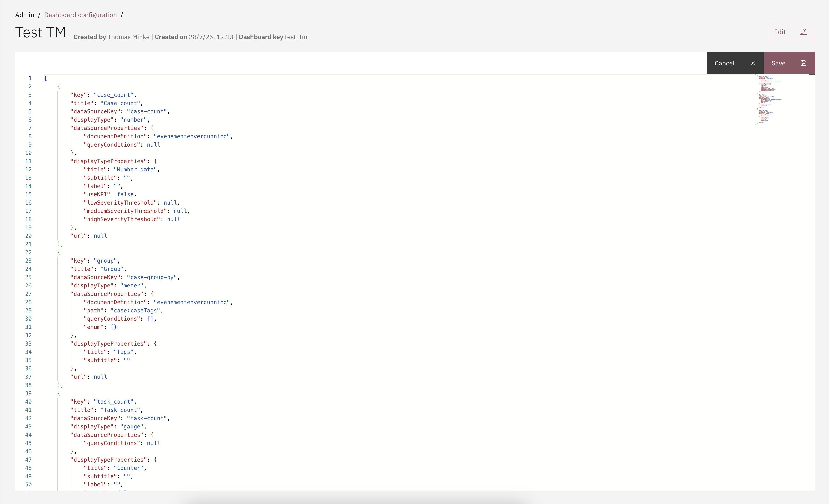Click the "evenementenvergunning" value on line 8
This screenshot has width=829, height=504.
[192, 136]
